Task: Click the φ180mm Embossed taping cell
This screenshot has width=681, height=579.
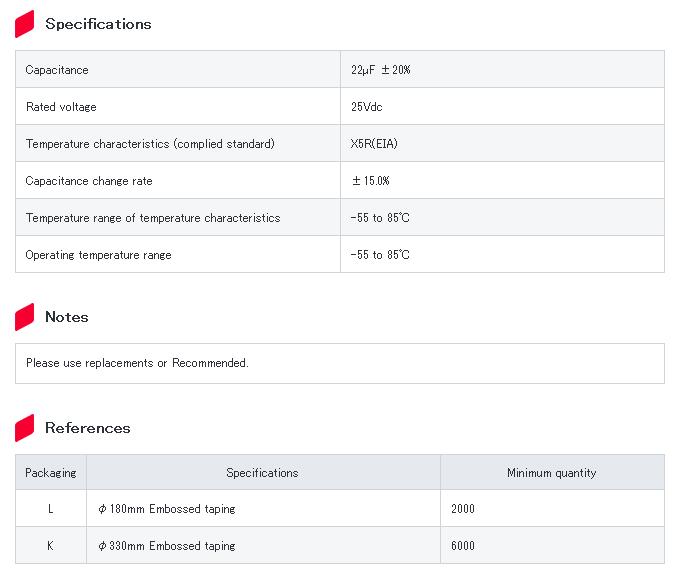Action: click(167, 509)
